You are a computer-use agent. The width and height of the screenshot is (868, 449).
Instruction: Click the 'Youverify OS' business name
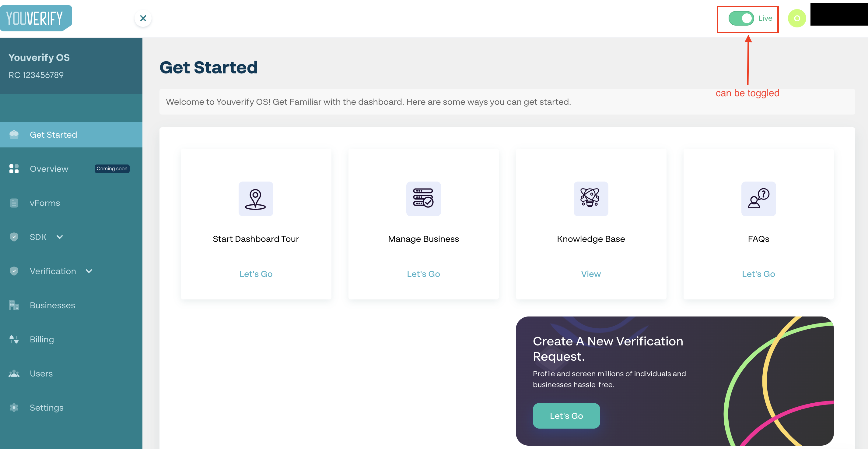[x=39, y=57]
